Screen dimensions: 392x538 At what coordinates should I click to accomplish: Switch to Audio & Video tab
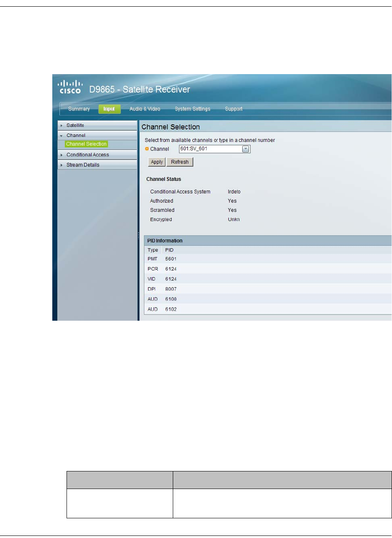[145, 109]
